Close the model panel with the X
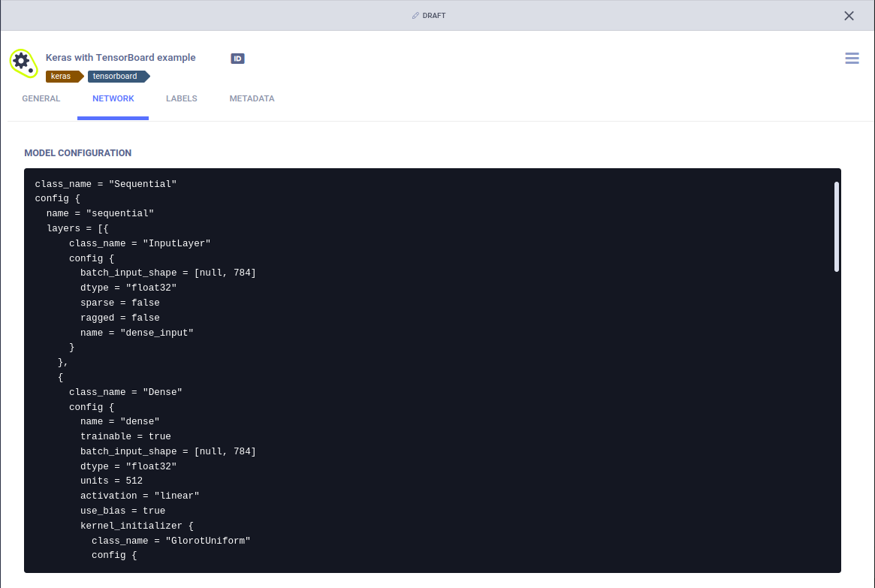 tap(849, 15)
